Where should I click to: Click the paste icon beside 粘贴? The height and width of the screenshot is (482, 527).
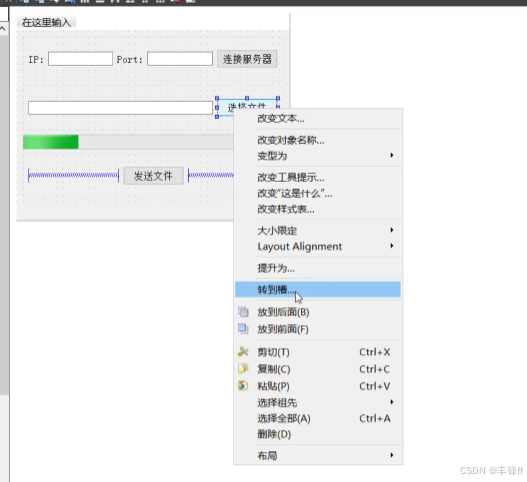coord(243,386)
